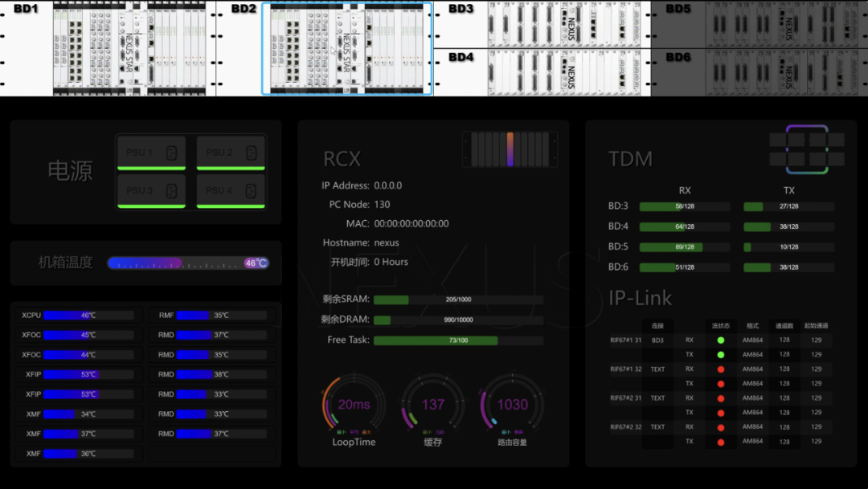Click the 剩余SRAM 205/1000 progress bar
The height and width of the screenshot is (489, 868).
pos(458,300)
